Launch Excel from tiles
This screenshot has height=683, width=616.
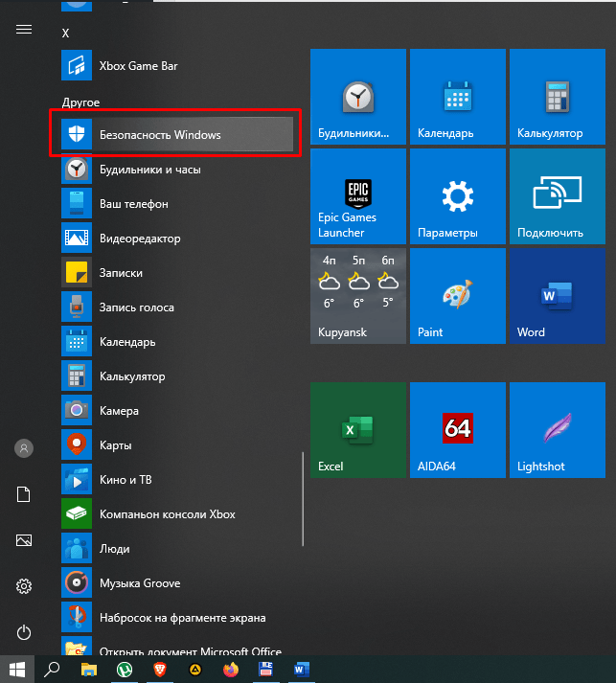point(358,430)
